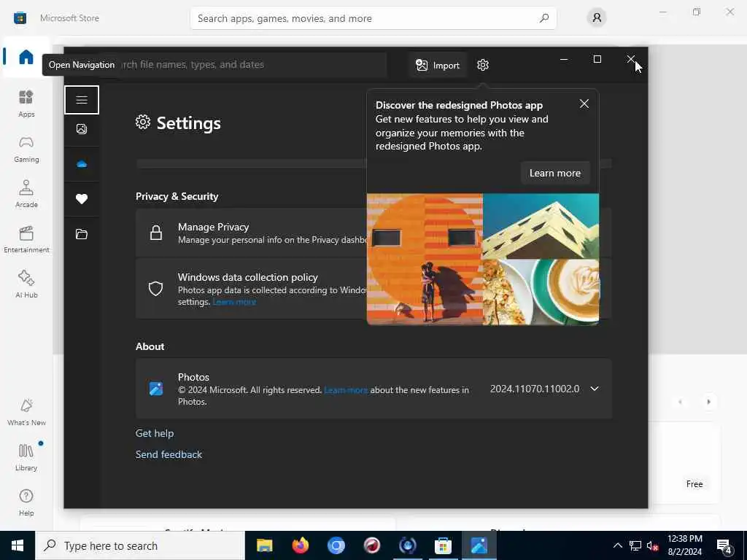
Task: Open Apps section in Microsoft Store
Action: (26, 103)
